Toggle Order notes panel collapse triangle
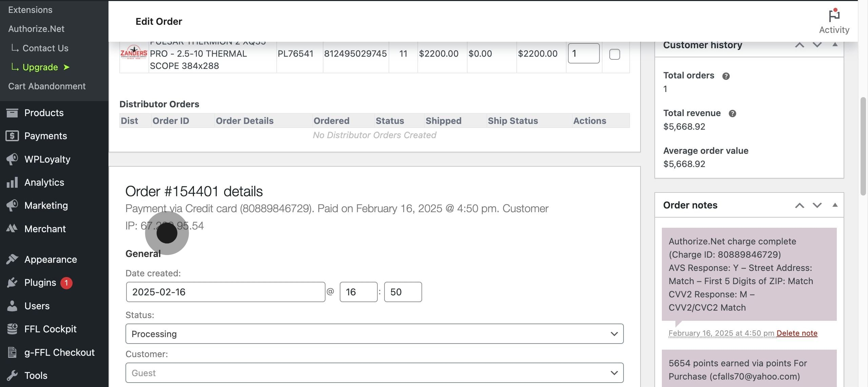Image resolution: width=868 pixels, height=387 pixels. [x=835, y=205]
